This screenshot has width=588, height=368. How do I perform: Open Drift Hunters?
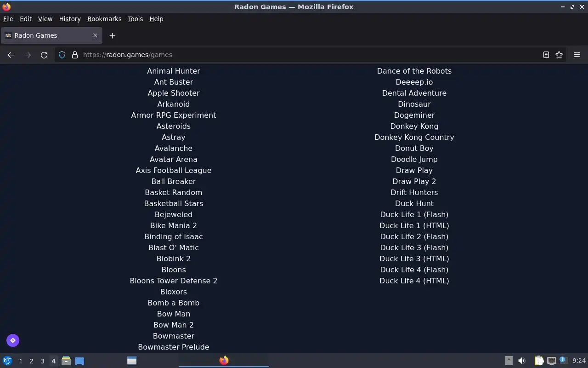(x=414, y=192)
